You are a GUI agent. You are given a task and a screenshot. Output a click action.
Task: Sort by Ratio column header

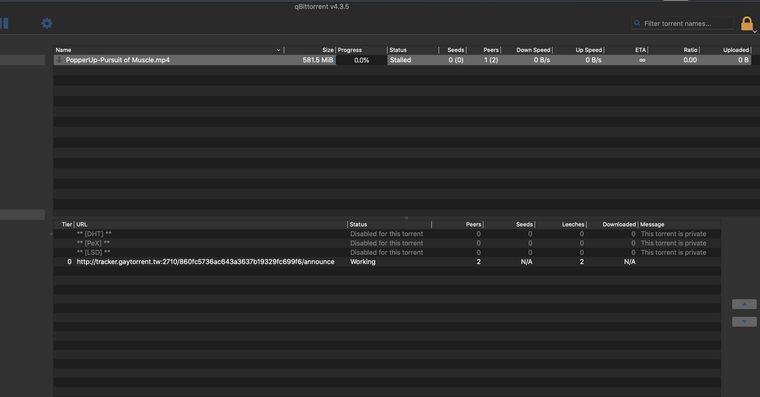[690, 50]
